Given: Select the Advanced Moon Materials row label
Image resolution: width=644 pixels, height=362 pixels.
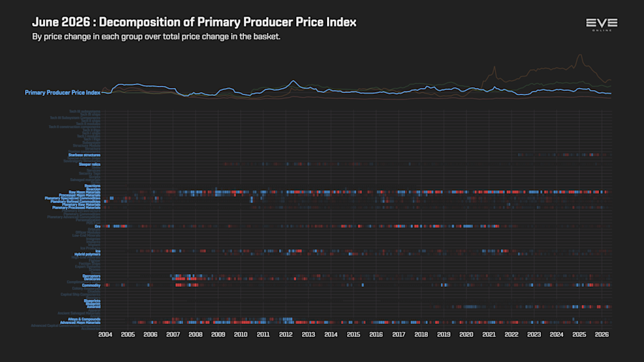Looking at the screenshot, I should [x=80, y=323].
